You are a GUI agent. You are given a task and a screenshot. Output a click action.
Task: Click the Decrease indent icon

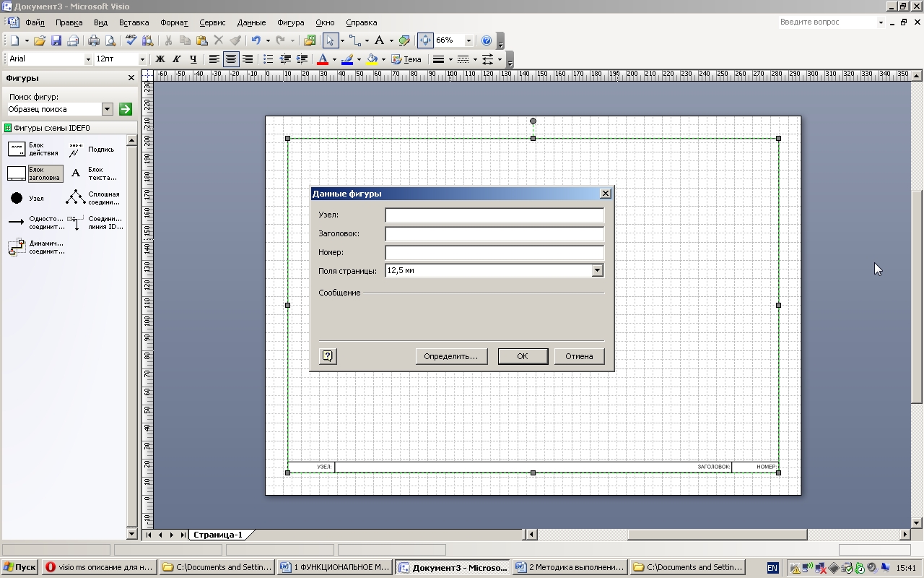pyautogui.click(x=285, y=59)
